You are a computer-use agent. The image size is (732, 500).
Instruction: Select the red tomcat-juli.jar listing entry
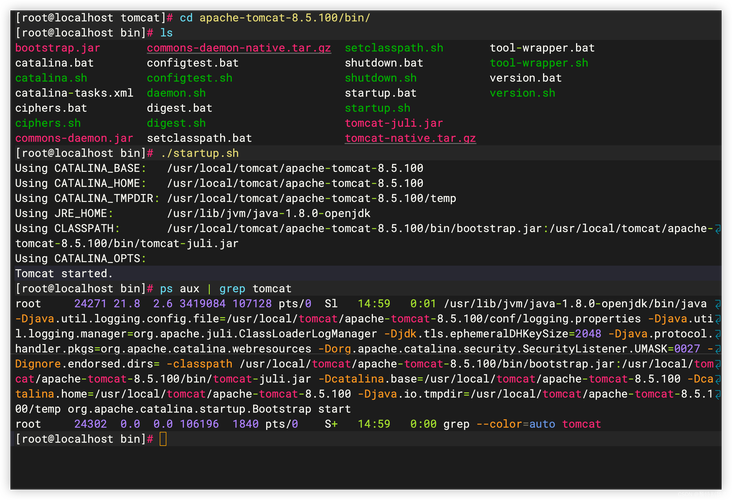393,123
